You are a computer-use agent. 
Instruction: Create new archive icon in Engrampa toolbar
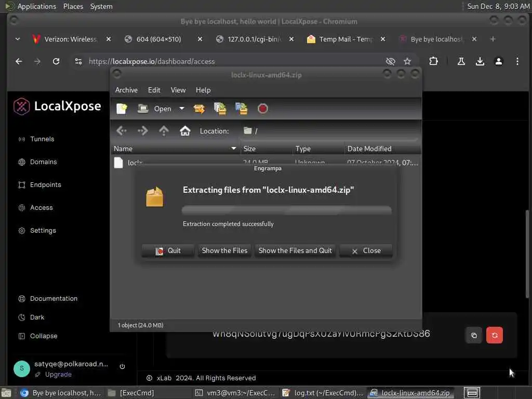[122, 109]
